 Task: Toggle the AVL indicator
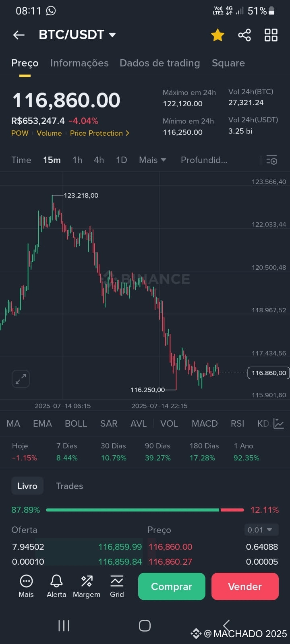(139, 423)
